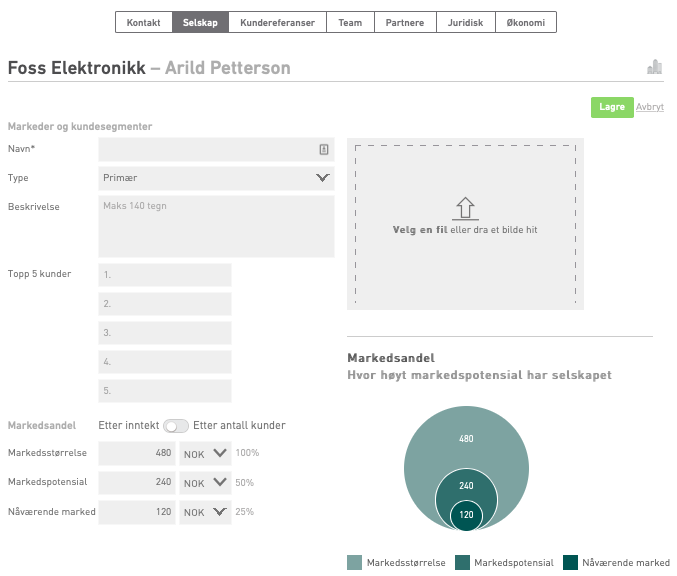Click the Avbryt link
The image size is (677, 576).
(x=649, y=107)
